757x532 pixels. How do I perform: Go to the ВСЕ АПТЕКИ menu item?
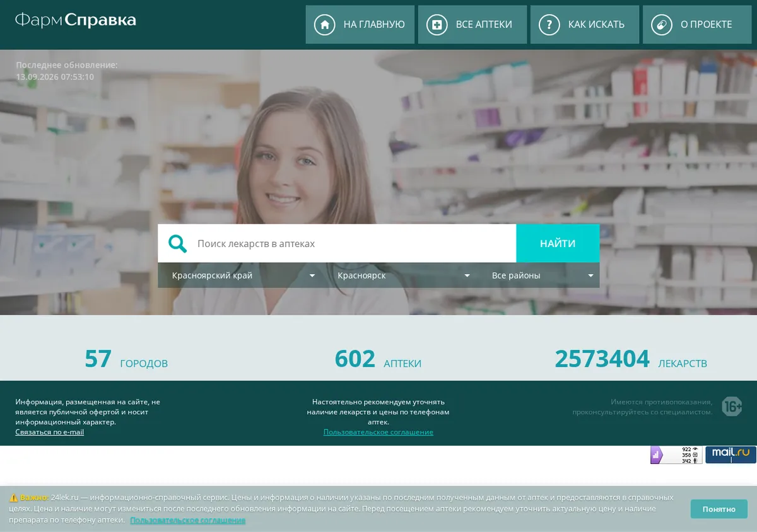[x=472, y=25]
